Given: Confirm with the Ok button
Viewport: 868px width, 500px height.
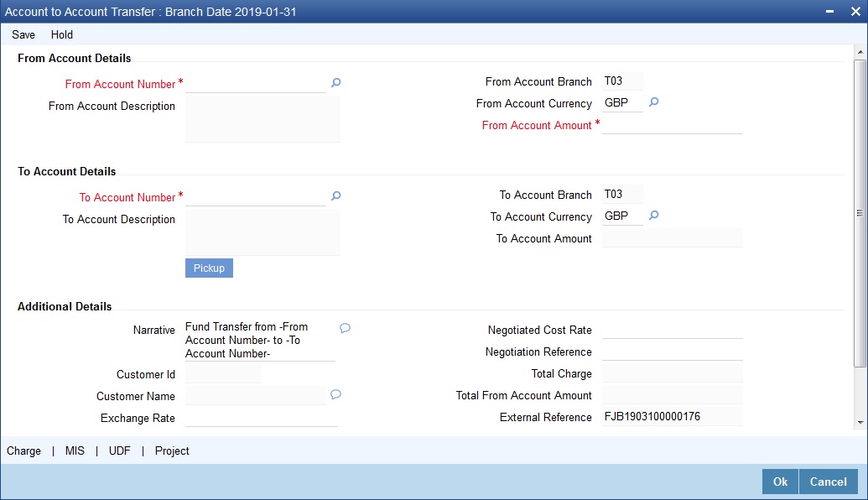Looking at the screenshot, I should [780, 482].
